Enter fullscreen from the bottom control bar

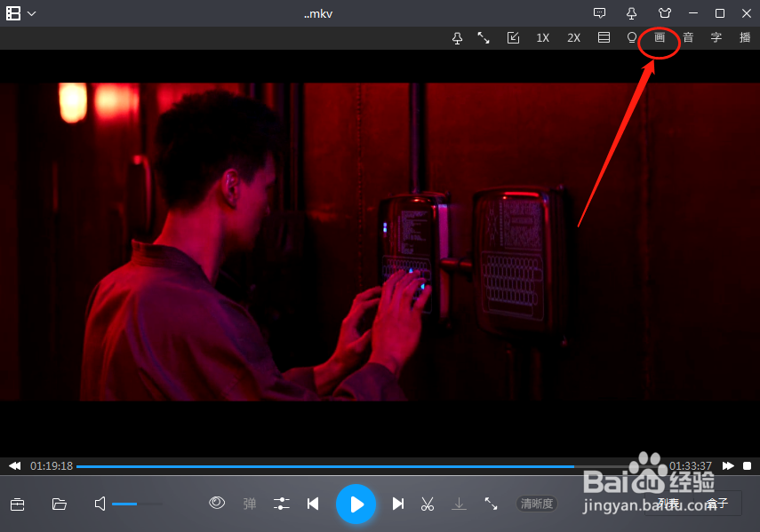491,504
